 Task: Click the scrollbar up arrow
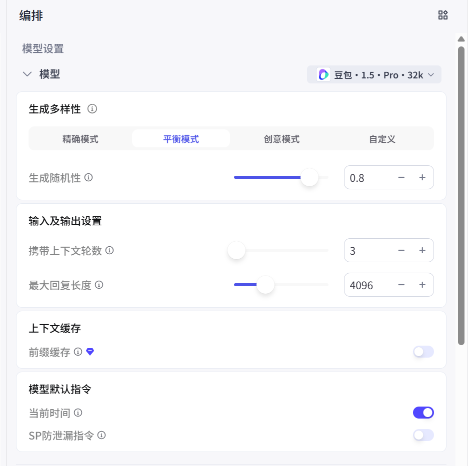tap(461, 39)
